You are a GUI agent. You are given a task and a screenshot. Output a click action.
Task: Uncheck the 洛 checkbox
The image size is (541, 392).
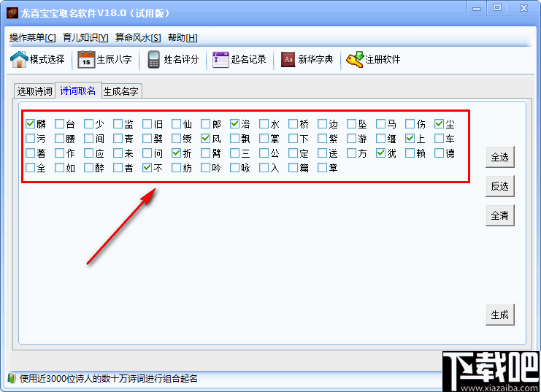[235, 123]
